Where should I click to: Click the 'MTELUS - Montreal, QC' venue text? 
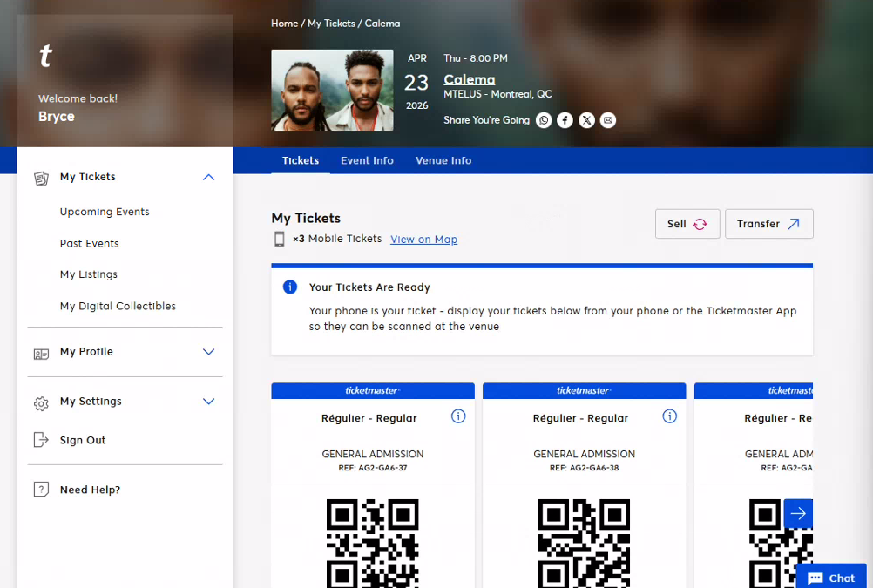coord(497,94)
